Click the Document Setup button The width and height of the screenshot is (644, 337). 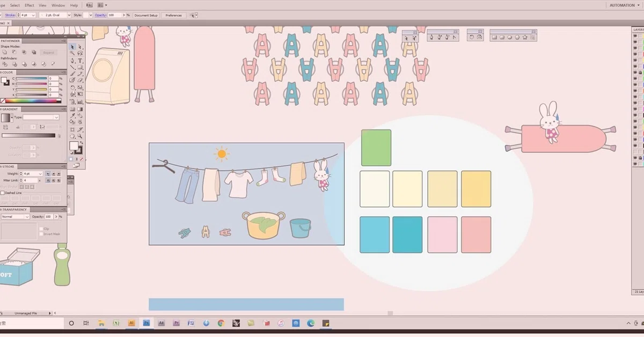pos(146,15)
